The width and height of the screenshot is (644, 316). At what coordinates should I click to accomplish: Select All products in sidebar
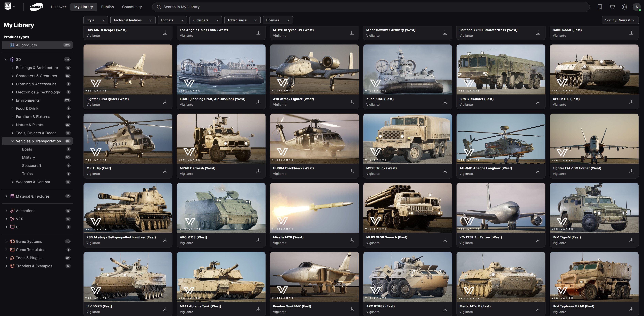(x=37, y=45)
